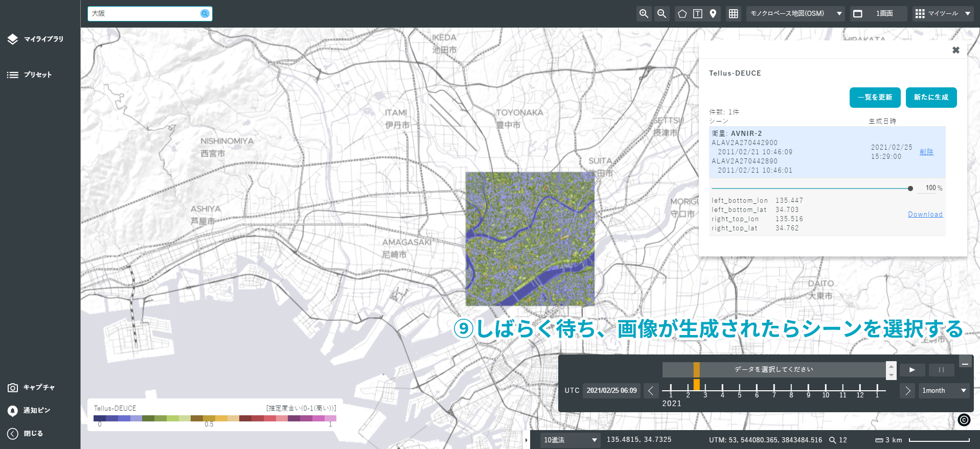This screenshot has width=980, height=449.
Task: Click the blue swatch at legend value 0
Action: coord(100,418)
